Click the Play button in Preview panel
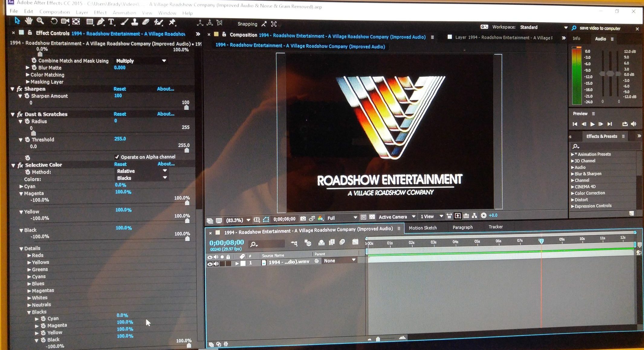 (592, 124)
